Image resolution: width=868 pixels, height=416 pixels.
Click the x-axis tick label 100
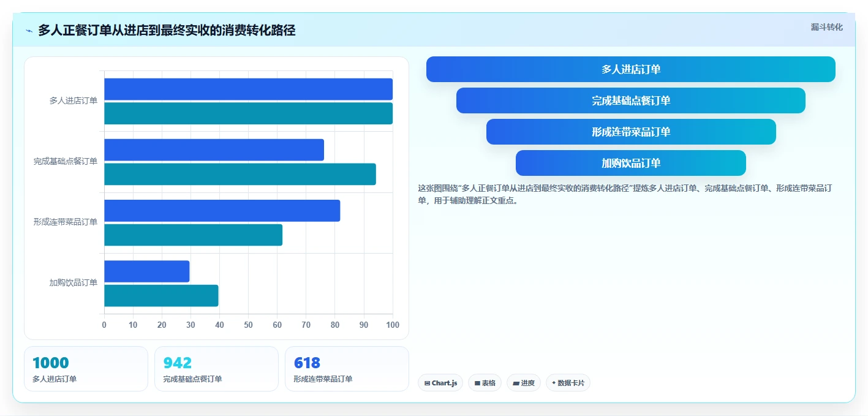[393, 325]
